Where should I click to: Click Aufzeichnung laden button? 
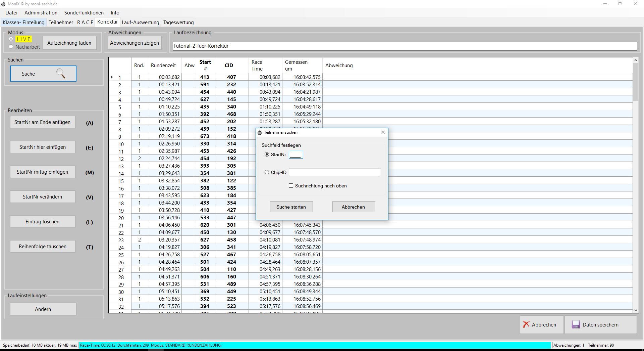[x=69, y=43]
